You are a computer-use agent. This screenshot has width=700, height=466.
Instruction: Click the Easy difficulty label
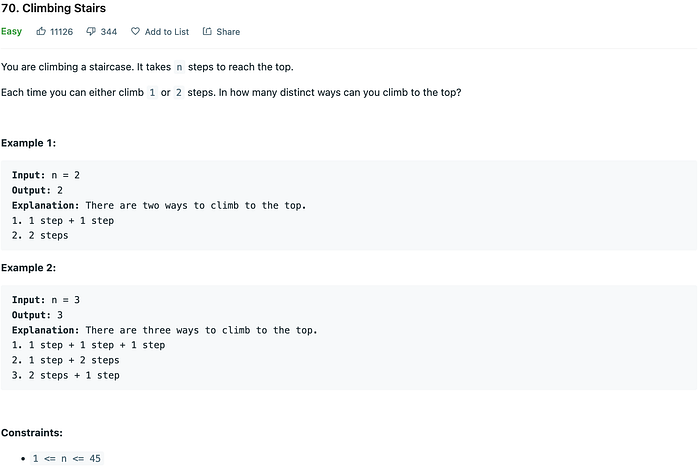[11, 31]
